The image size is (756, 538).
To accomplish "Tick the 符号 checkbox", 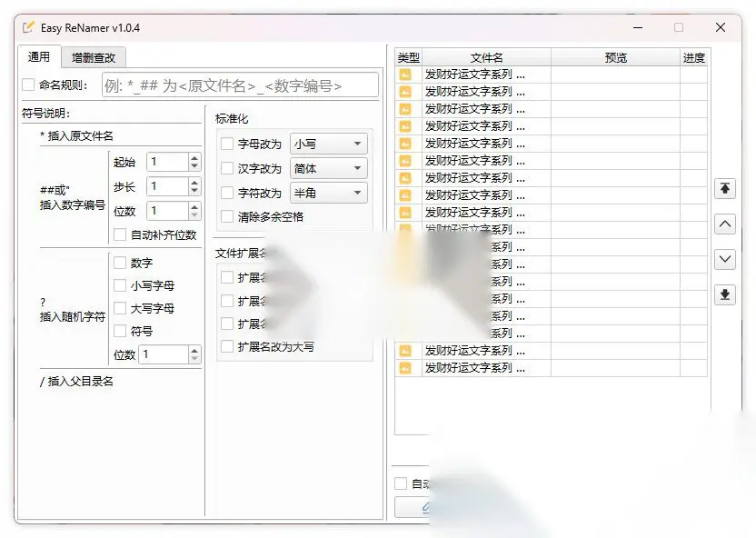I will pos(120,331).
